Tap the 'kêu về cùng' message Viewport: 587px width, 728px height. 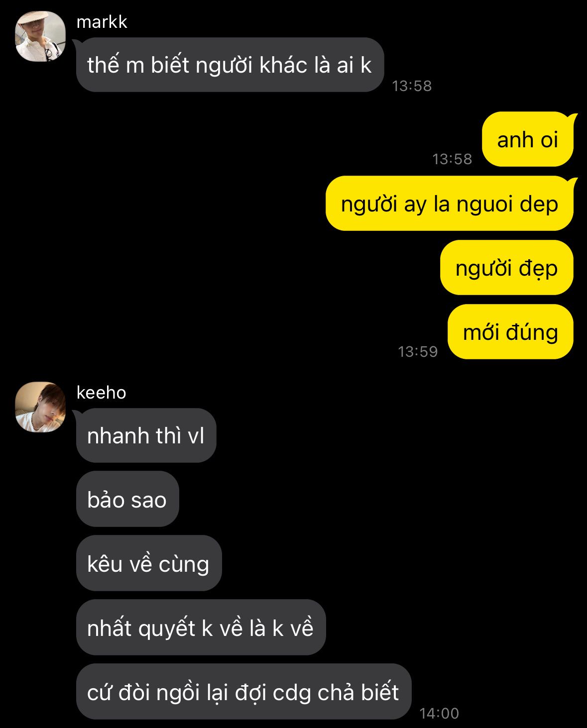click(x=149, y=563)
